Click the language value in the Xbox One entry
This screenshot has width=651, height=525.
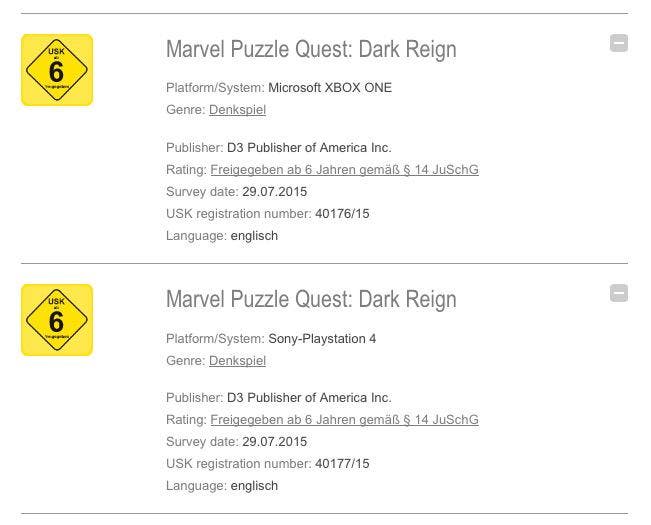pos(254,236)
